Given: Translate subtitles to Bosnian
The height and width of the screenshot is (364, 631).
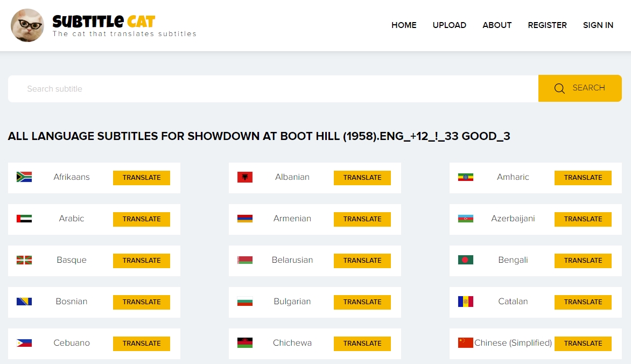Looking at the screenshot, I should pos(142,303).
